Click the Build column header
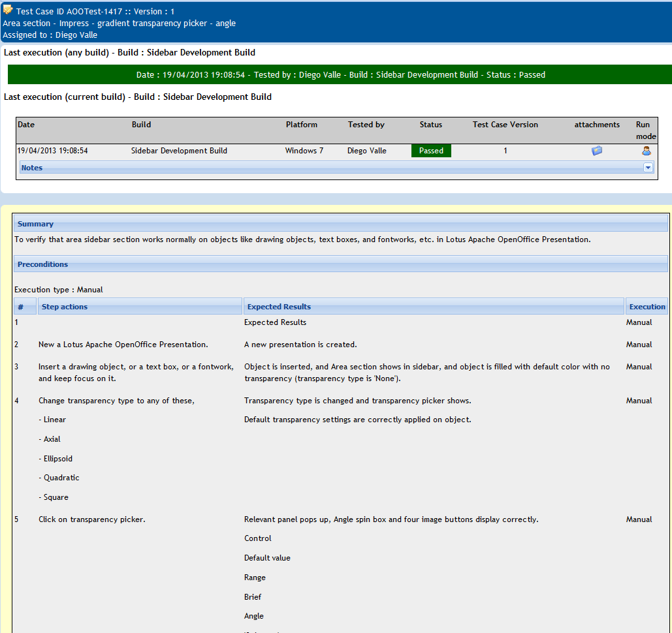672x633 pixels. [x=142, y=125]
